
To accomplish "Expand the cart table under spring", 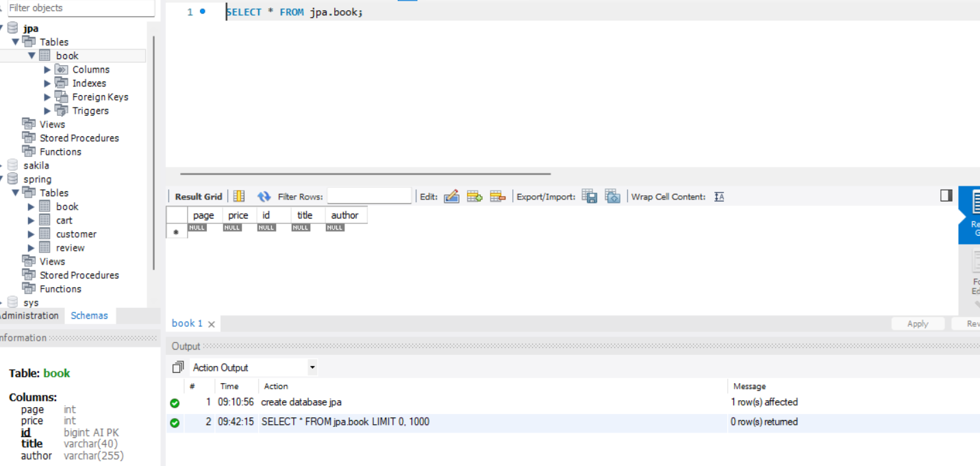I will tap(31, 220).
